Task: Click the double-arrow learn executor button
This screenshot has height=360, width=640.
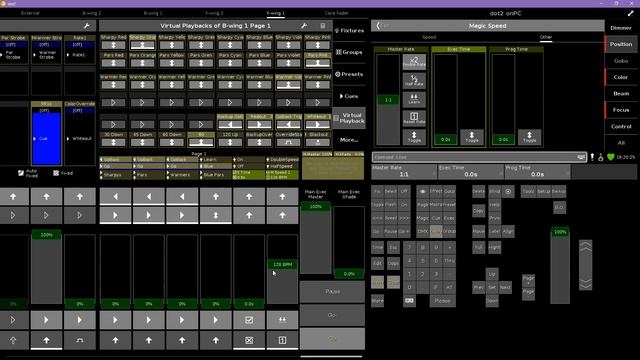Action: (x=282, y=320)
